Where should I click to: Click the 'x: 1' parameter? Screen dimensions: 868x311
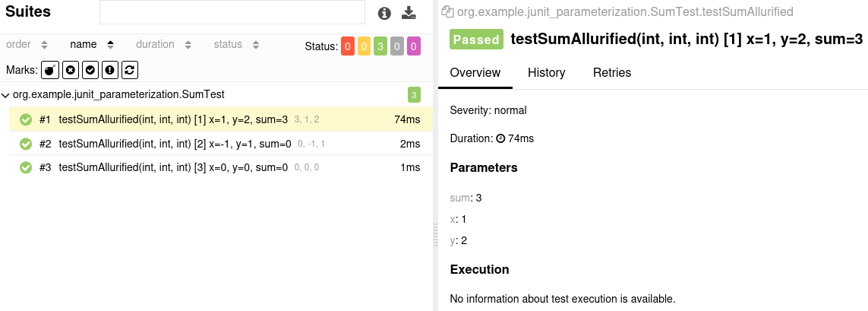[x=458, y=219]
